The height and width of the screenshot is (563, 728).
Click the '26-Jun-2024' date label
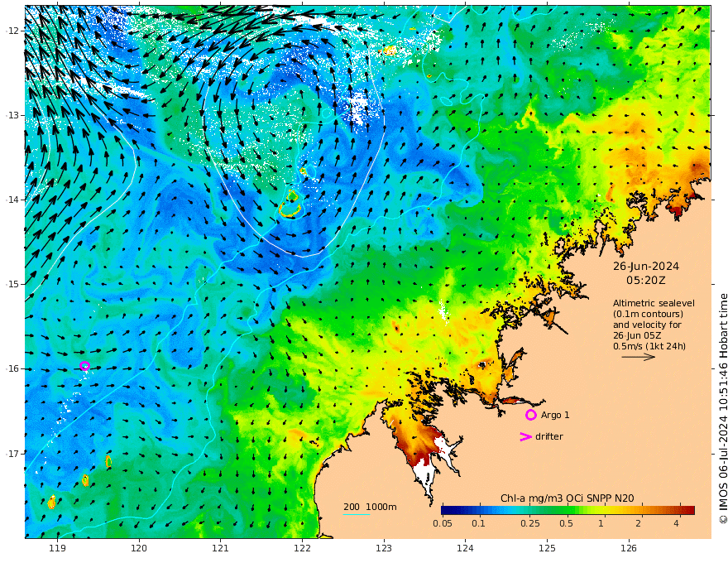(x=646, y=266)
